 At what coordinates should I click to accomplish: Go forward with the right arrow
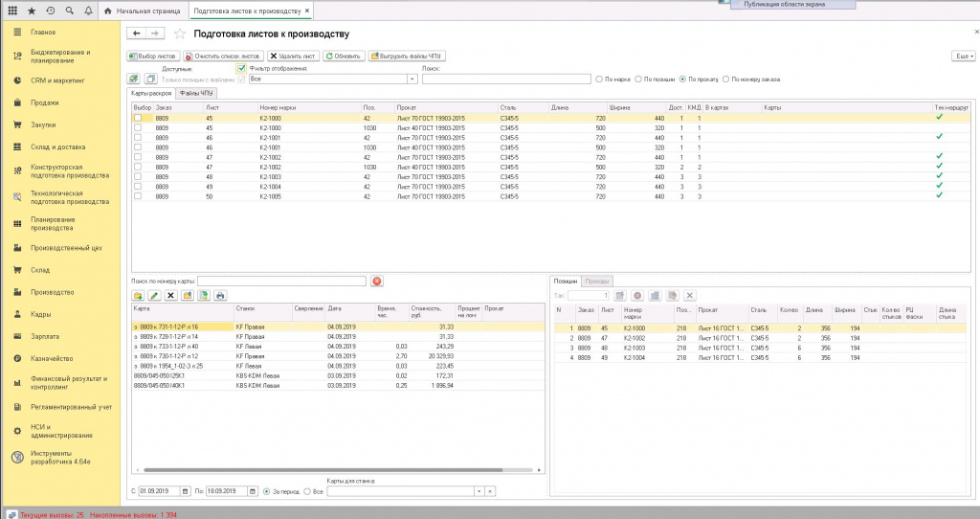(156, 34)
